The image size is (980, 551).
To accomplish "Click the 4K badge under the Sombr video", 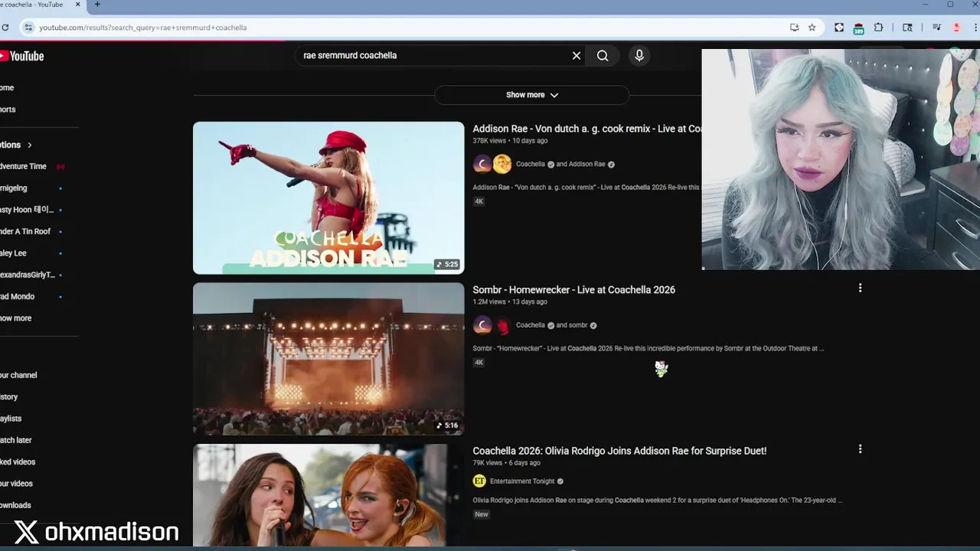I will tap(479, 363).
